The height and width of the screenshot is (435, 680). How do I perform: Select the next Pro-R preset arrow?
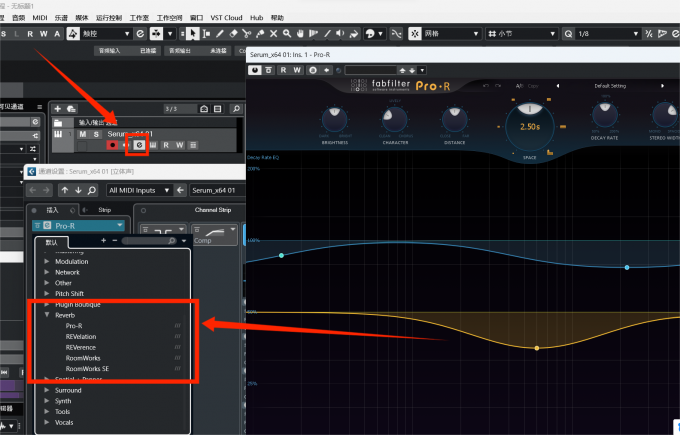coord(662,86)
